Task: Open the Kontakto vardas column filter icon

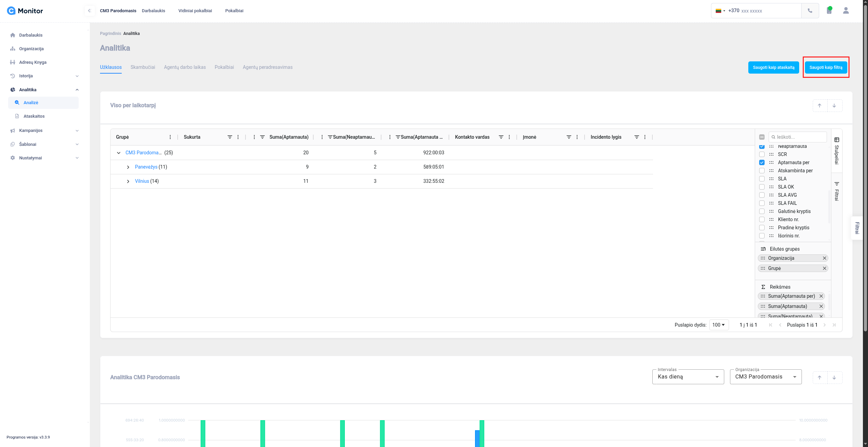Action: pyautogui.click(x=501, y=137)
